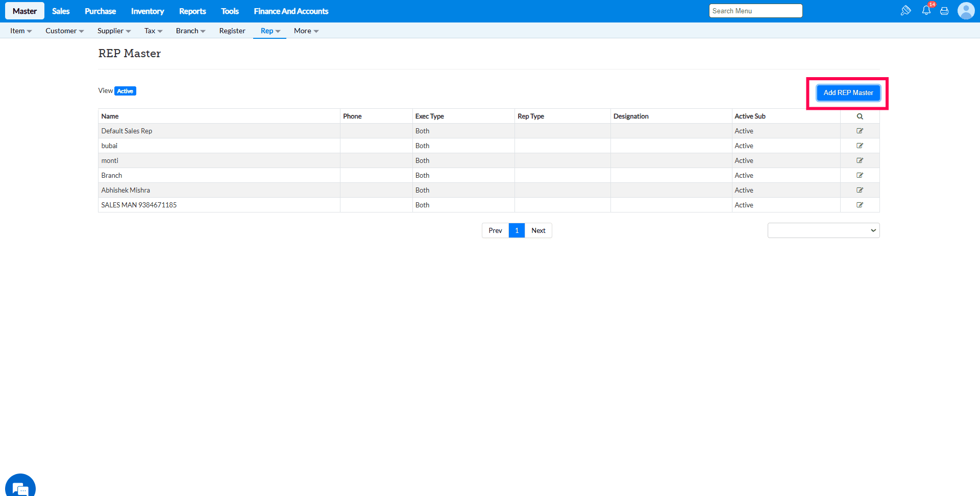Open the Register submenu item
The image size is (980, 496).
pos(232,31)
